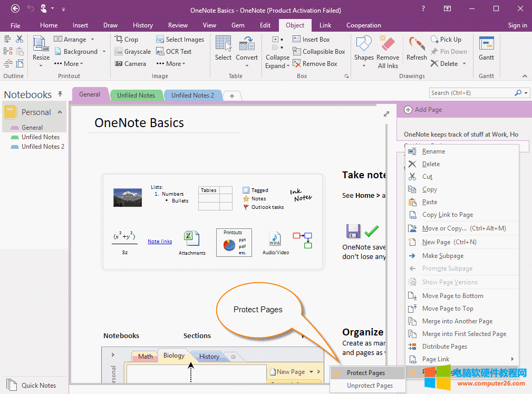Click the Search input box
The image size is (532, 394).
[x=471, y=93]
